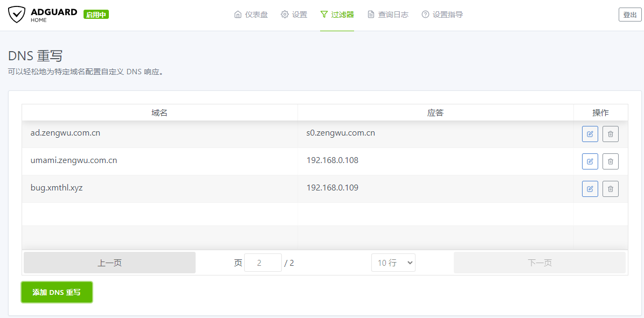Open the 设置指导 setup guide
Viewport: 644px width, 318px height.
pos(442,15)
